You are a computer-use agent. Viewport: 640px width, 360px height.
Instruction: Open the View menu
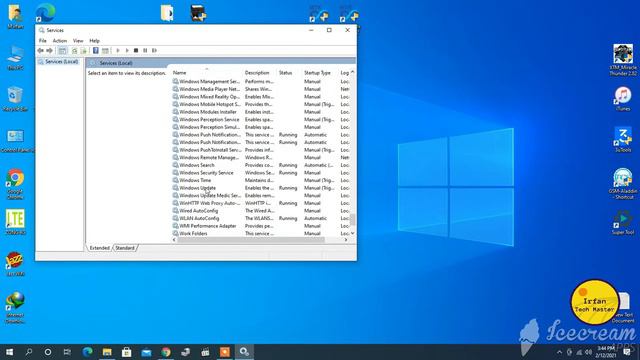(x=78, y=41)
